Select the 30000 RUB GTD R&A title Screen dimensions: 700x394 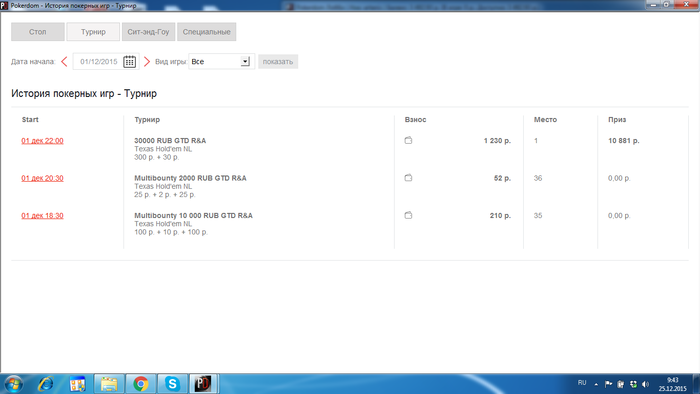tap(170, 141)
